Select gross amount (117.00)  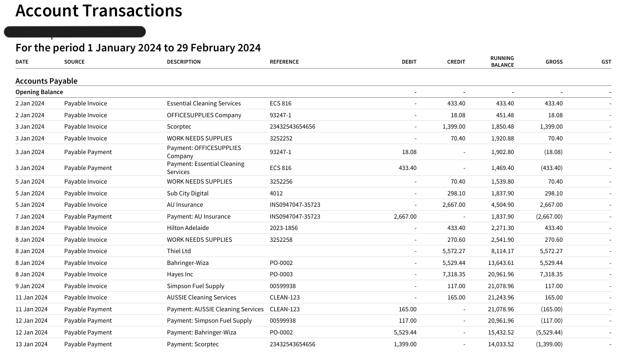click(x=552, y=321)
